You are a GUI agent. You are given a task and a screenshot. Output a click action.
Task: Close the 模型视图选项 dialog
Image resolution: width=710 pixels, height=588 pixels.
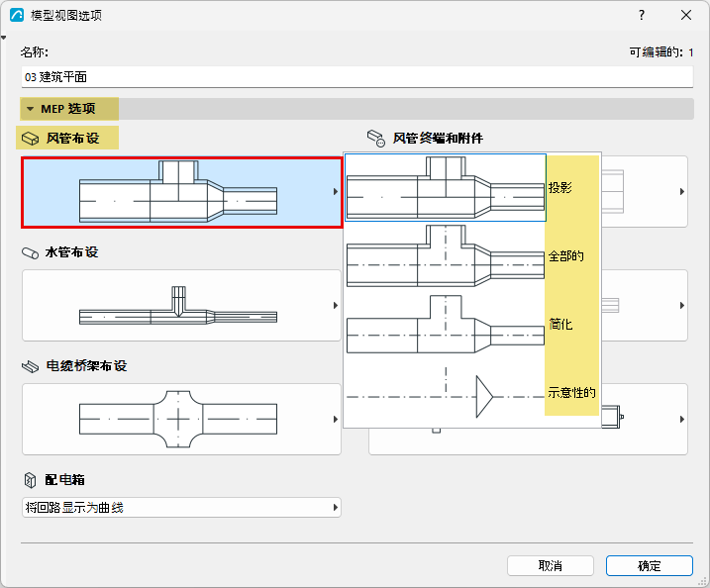pyautogui.click(x=686, y=15)
